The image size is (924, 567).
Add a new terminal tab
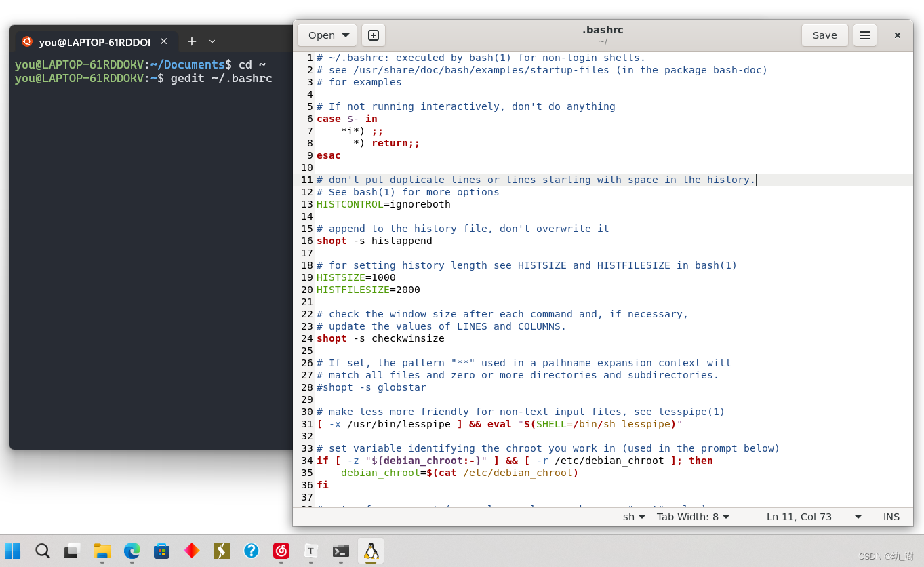pyautogui.click(x=192, y=41)
